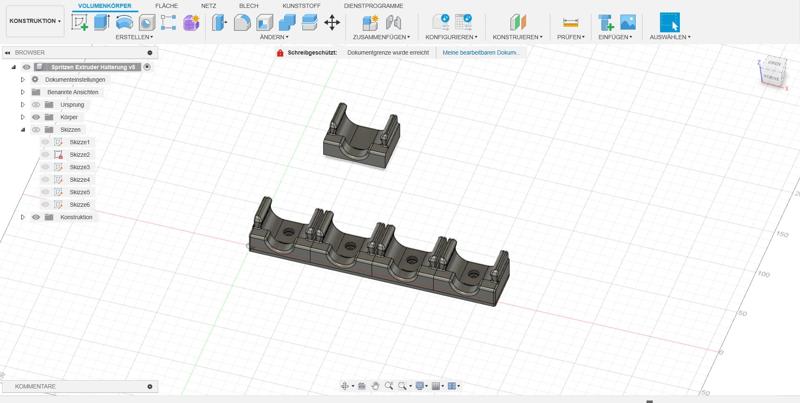
Task: Expand the Konstruktion folder in browser
Action: coord(22,217)
